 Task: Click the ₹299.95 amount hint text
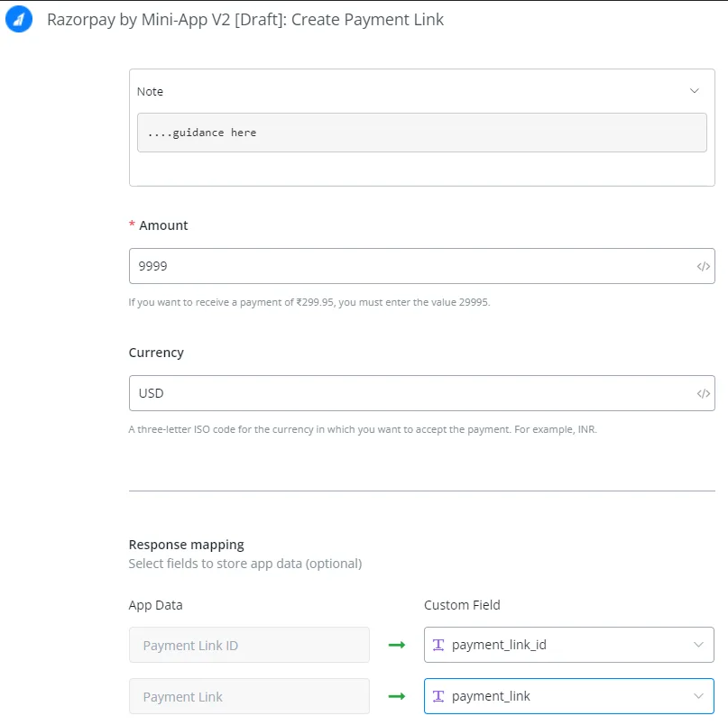coord(309,302)
